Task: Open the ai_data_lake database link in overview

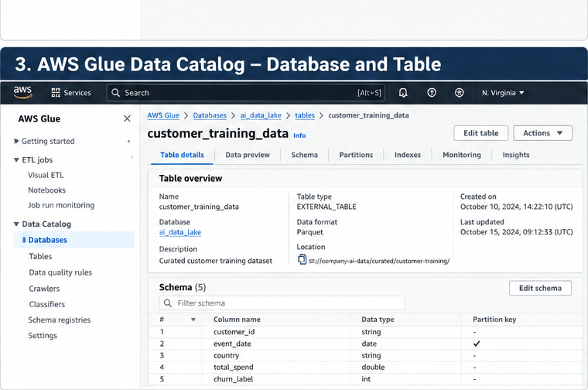Action: tap(180, 232)
